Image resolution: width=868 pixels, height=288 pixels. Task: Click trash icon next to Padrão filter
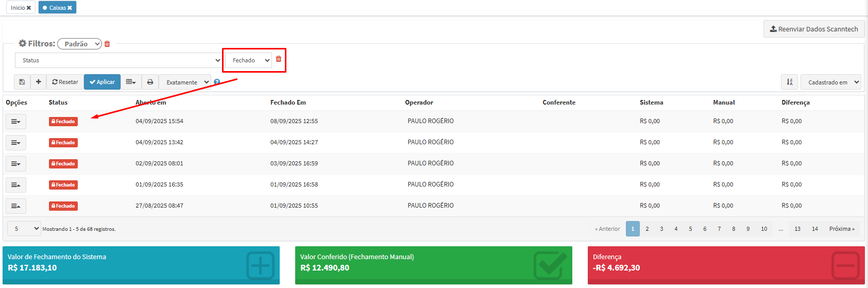(x=107, y=44)
